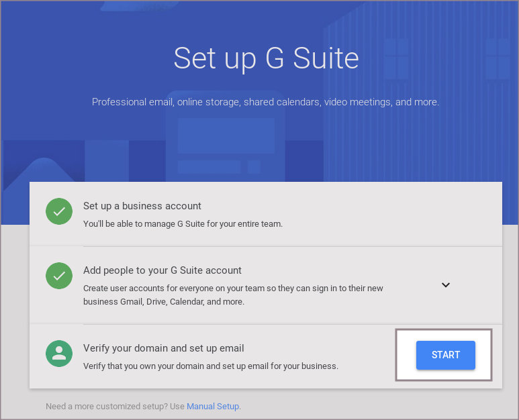519x420 pixels.
Task: Select the 'Set up a business account' title
Action: [142, 206]
